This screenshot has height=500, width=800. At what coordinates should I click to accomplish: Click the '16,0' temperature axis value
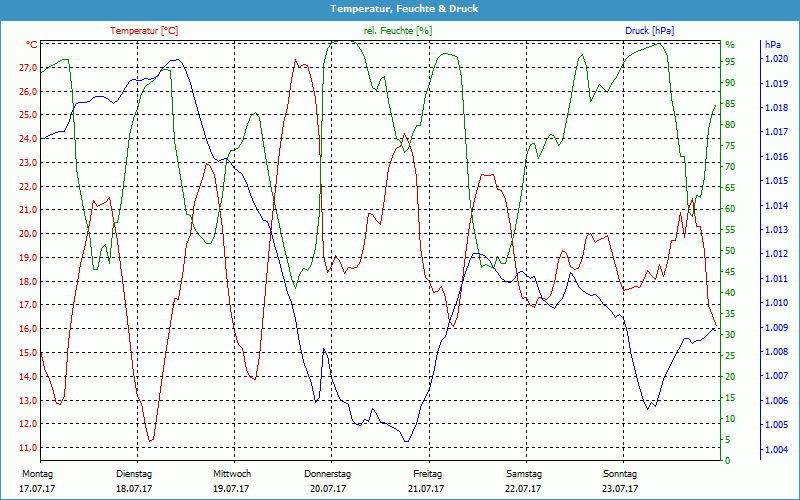(x=28, y=329)
